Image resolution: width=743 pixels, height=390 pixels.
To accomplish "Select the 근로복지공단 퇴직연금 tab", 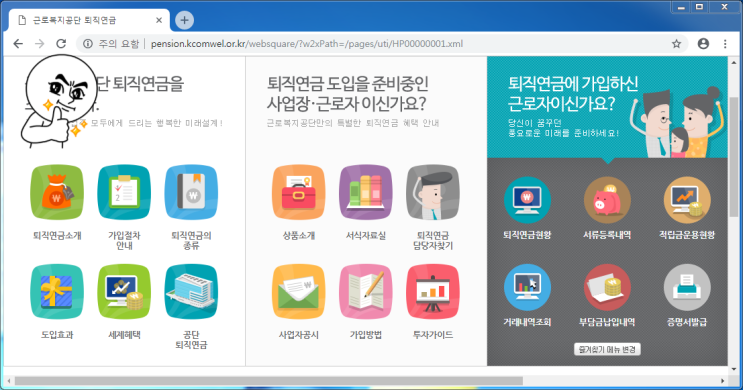I will click(90, 20).
